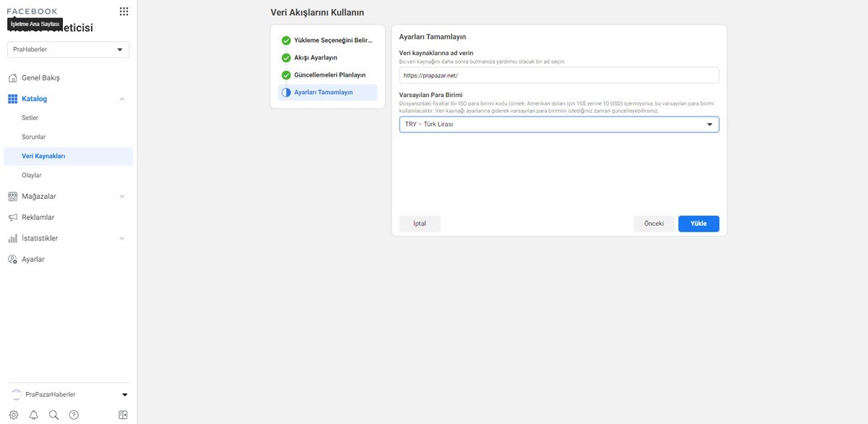
Task: Click the Varsayılan Para Birimi label
Action: tap(431, 95)
